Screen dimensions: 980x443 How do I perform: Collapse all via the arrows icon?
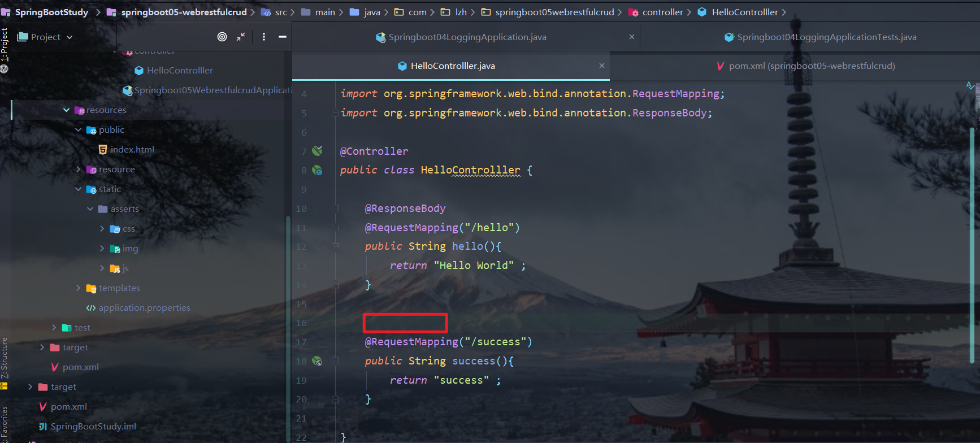click(x=241, y=37)
